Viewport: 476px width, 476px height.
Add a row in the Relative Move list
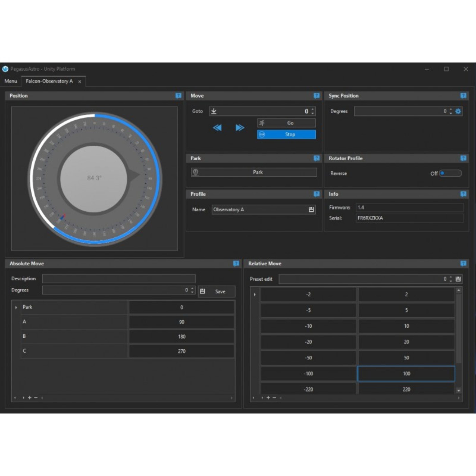pyautogui.click(x=268, y=398)
